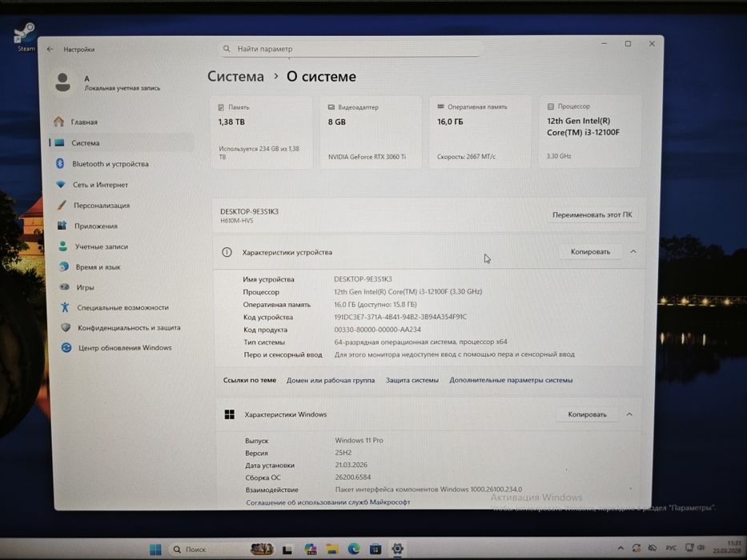Click the Игры gamepad icon
The width and height of the screenshot is (747, 560).
click(64, 286)
